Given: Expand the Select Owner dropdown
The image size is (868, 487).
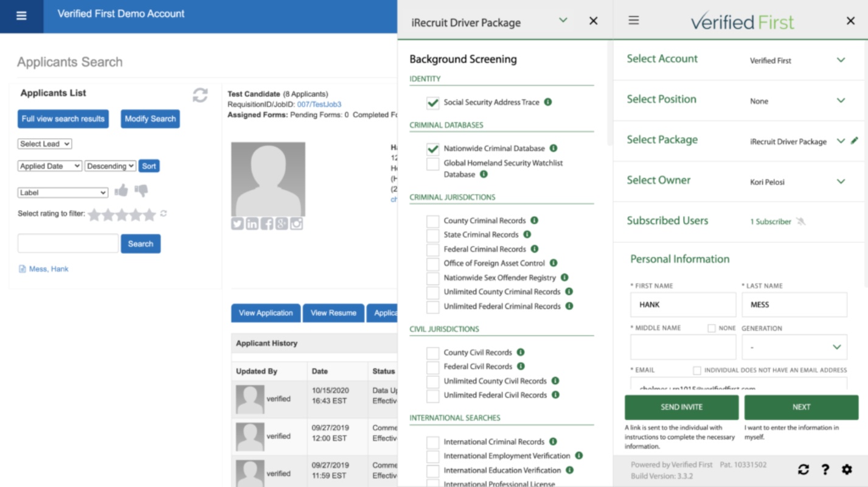Looking at the screenshot, I should click(841, 181).
